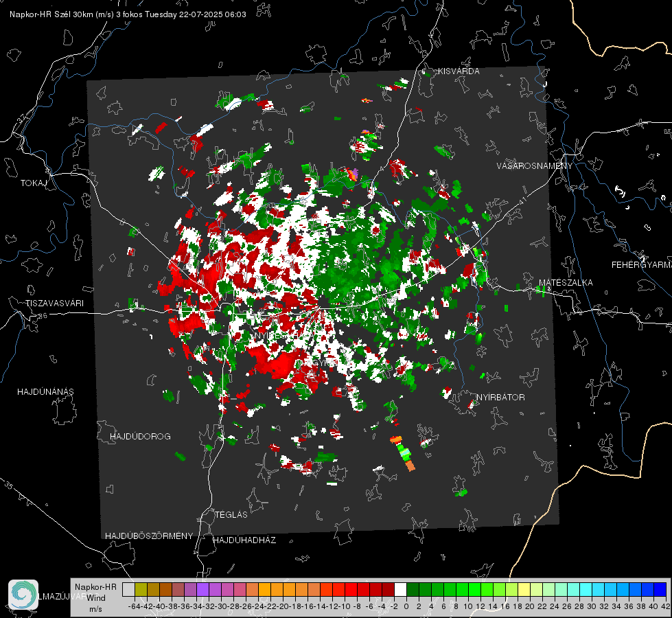
Task: Select the cyan 28 to 30 swatch
Action: pos(586,589)
